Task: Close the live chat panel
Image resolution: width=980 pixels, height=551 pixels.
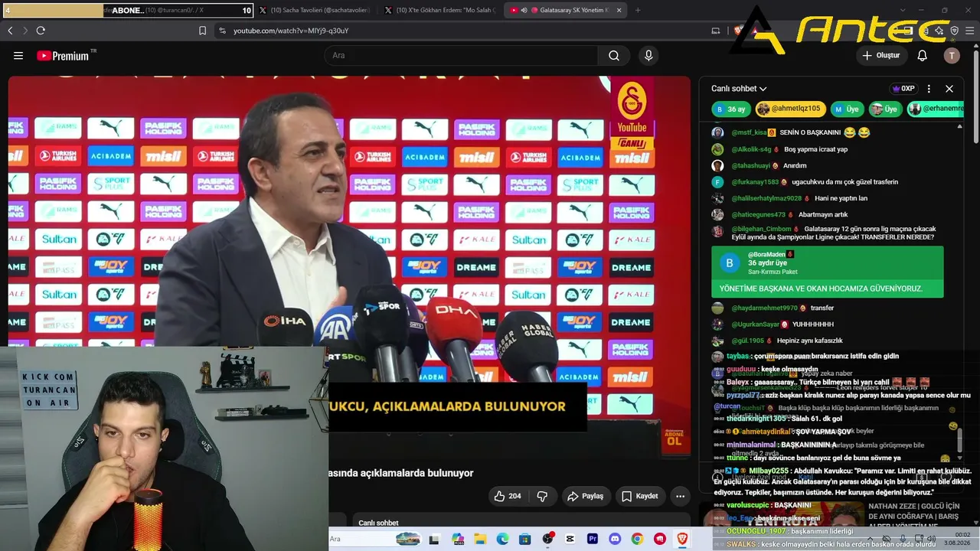Action: click(x=949, y=89)
